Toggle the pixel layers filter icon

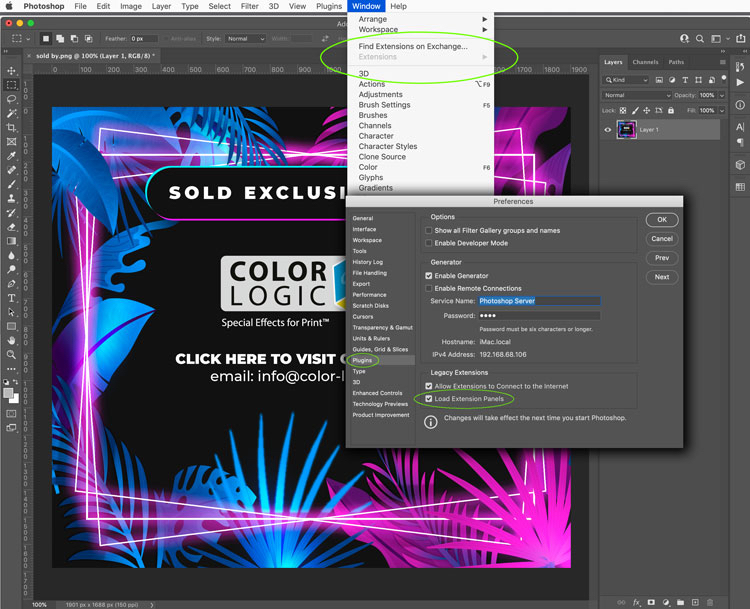(x=659, y=80)
